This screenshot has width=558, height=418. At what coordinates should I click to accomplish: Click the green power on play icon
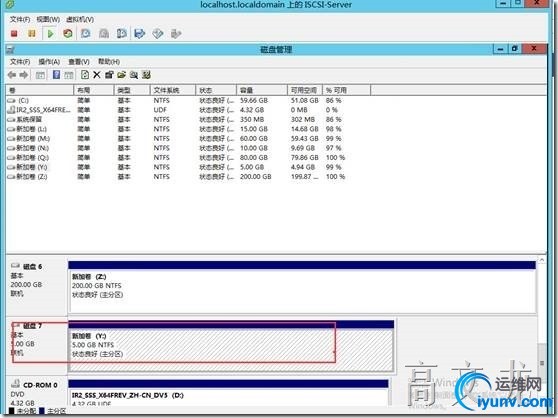click(x=50, y=34)
